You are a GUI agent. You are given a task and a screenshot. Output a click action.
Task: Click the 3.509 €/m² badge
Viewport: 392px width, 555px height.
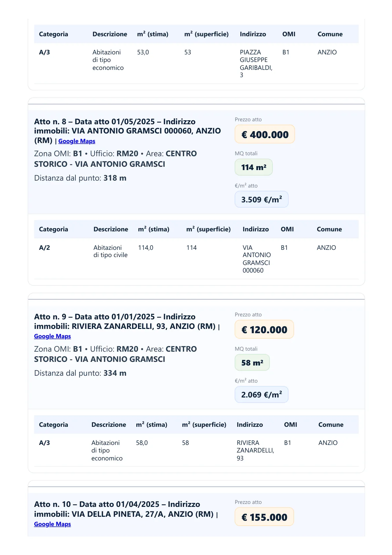pyautogui.click(x=261, y=200)
